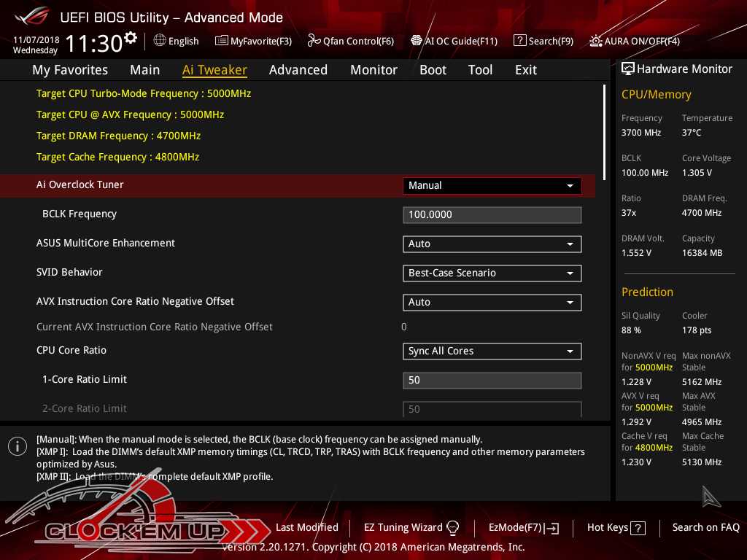Image resolution: width=747 pixels, height=560 pixels.
Task: Open Search(F9) from top toolbar
Action: tap(543, 41)
